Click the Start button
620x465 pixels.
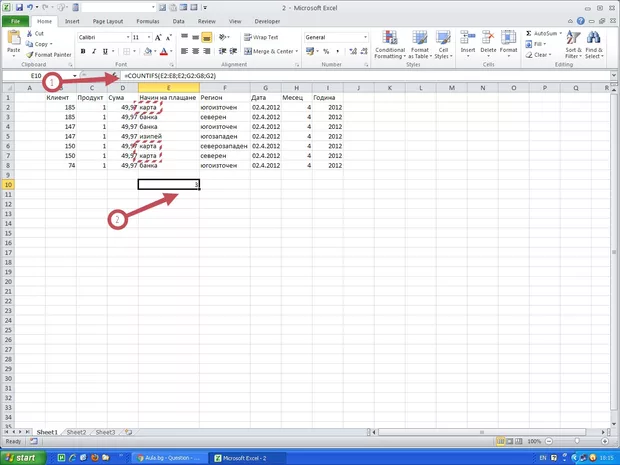22,458
